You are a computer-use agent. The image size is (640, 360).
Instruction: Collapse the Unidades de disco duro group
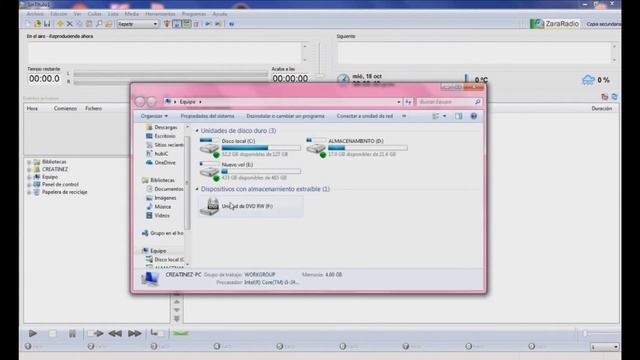[197, 131]
